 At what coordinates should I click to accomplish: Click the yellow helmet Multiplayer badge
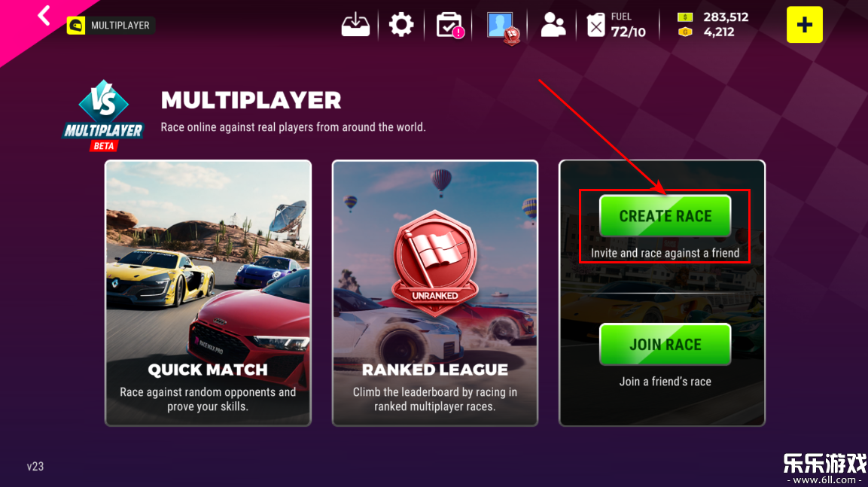pyautogui.click(x=110, y=26)
